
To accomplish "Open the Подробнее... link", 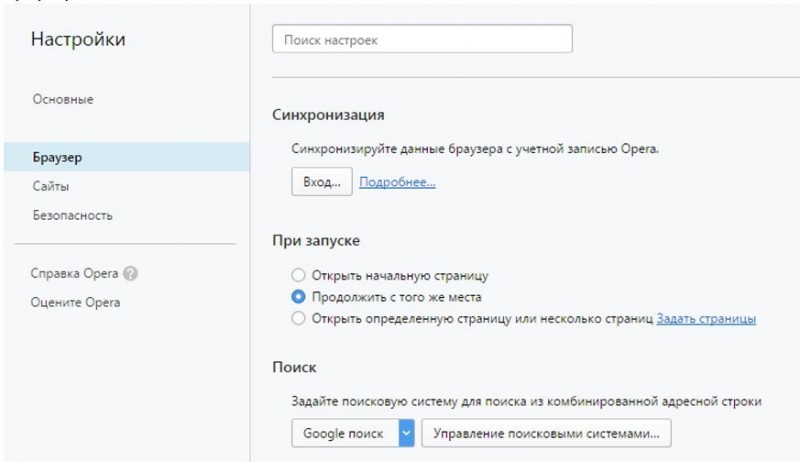I will pos(397,182).
